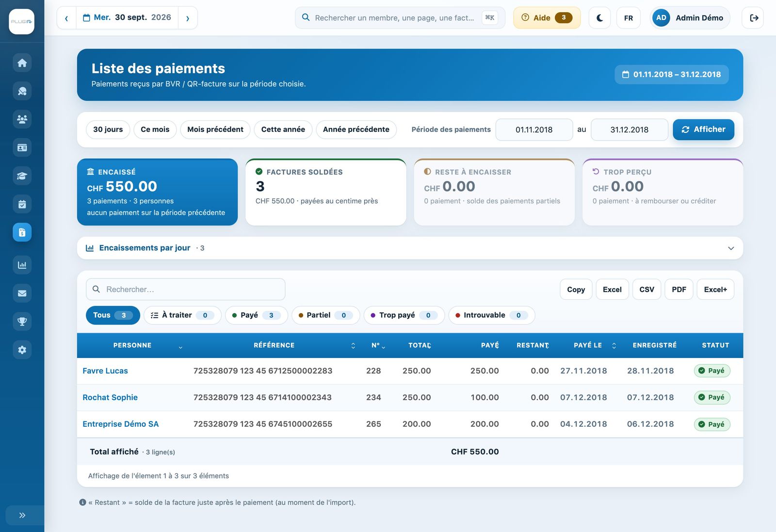Toggle dark mode with the moon icon
Viewport: 776px width, 532px height.
pos(599,18)
